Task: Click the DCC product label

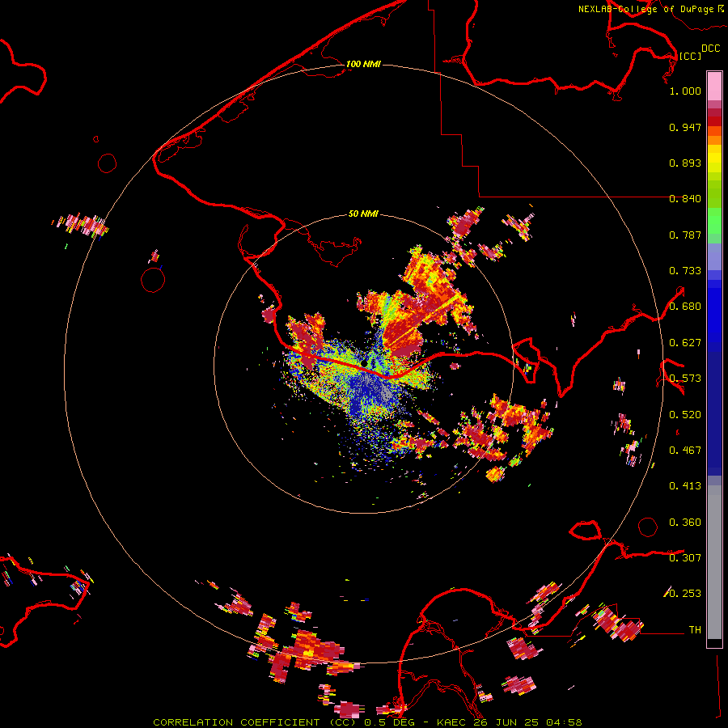Action: (710, 49)
